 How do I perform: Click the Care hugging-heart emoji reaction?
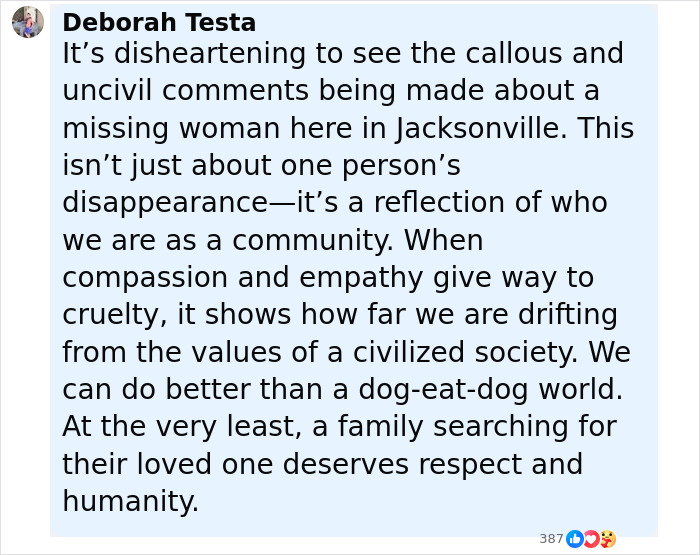tap(608, 539)
